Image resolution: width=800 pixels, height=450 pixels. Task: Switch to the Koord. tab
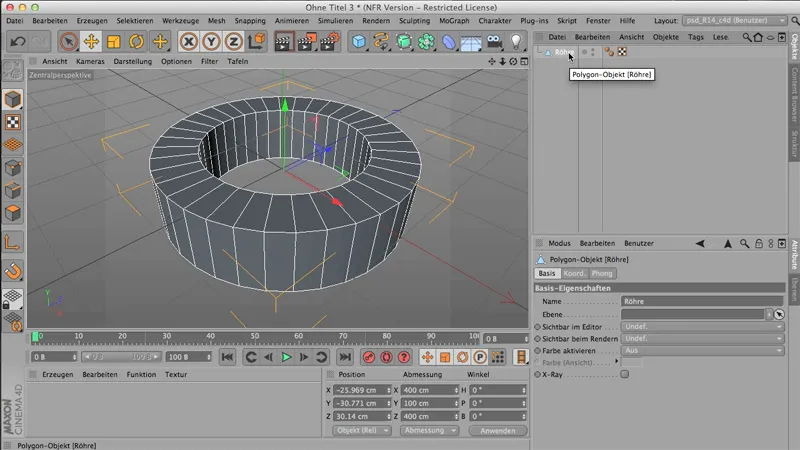(575, 273)
